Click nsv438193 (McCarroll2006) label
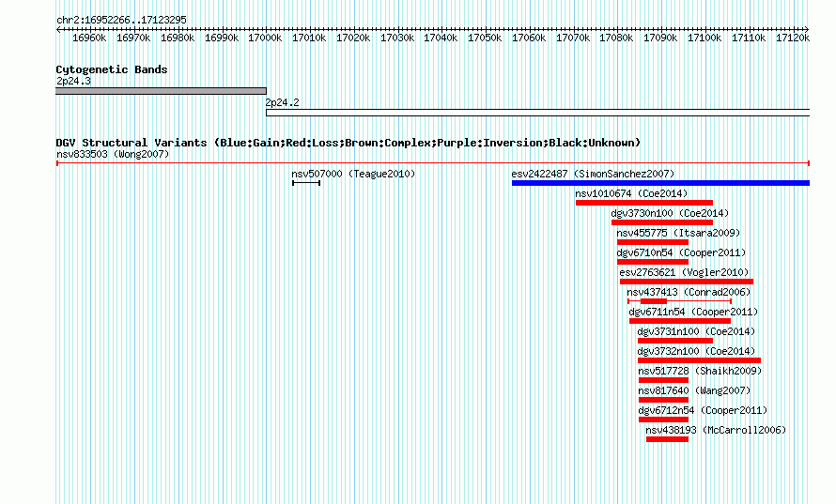836x504 pixels. (x=716, y=430)
